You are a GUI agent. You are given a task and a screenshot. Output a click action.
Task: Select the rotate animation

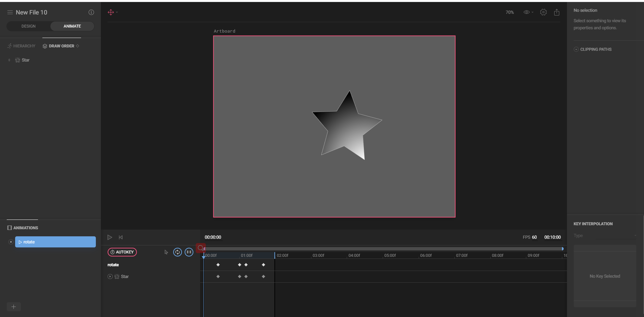(55, 242)
